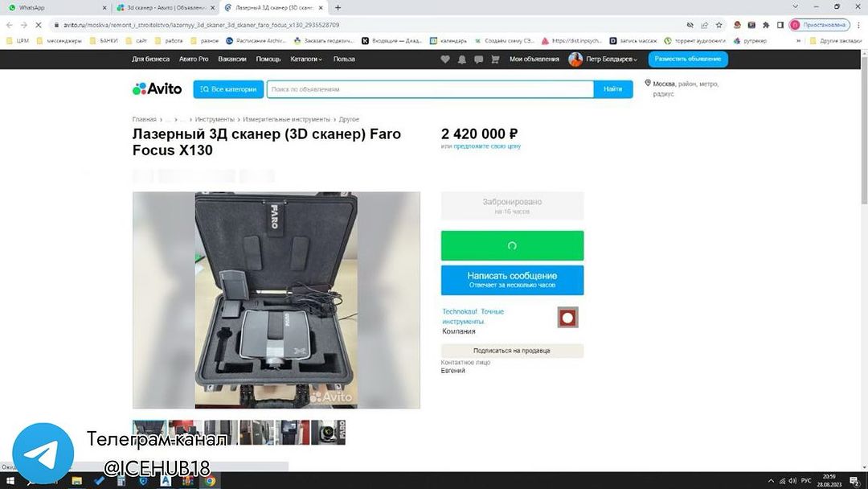Bookmark this page with the star icon

(x=719, y=25)
